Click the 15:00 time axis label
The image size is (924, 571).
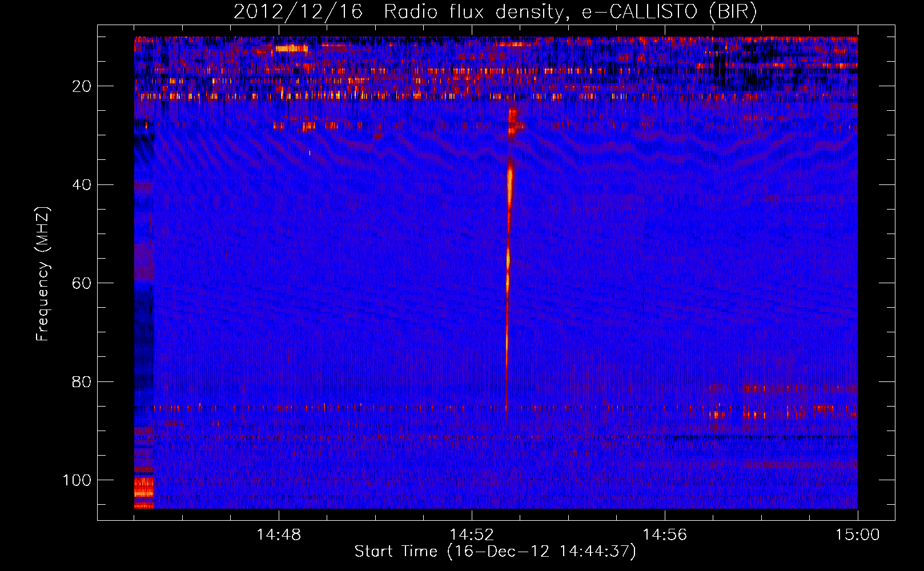858,535
